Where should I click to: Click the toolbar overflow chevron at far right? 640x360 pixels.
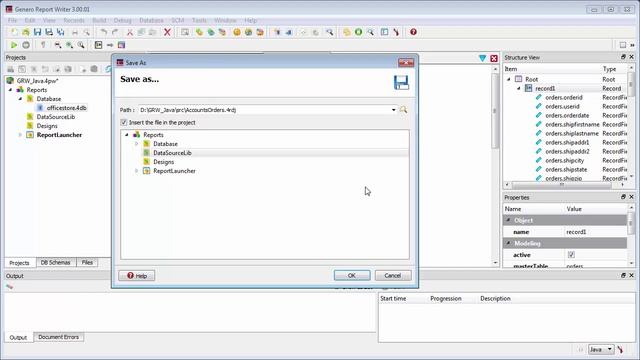click(x=632, y=45)
